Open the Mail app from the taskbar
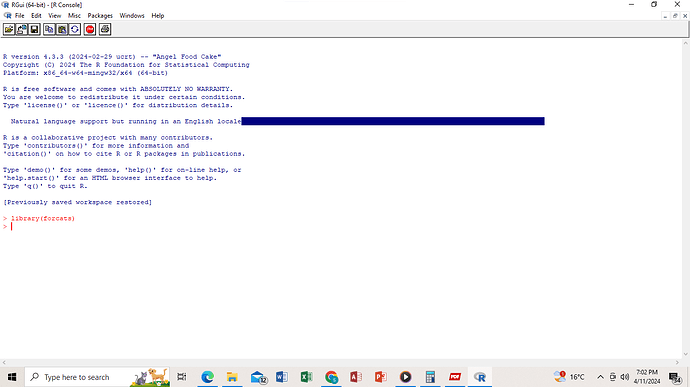Viewport: 690px width, 387px height. (258, 377)
